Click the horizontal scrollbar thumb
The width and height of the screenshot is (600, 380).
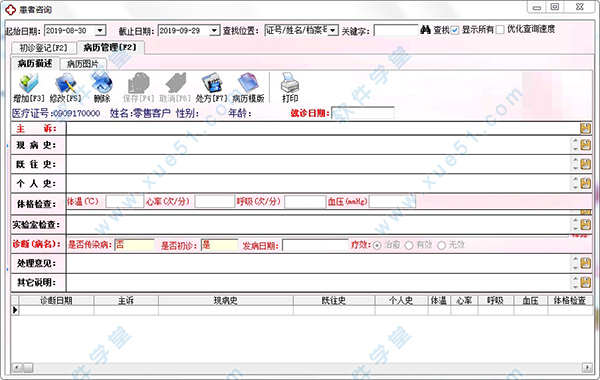click(28, 368)
